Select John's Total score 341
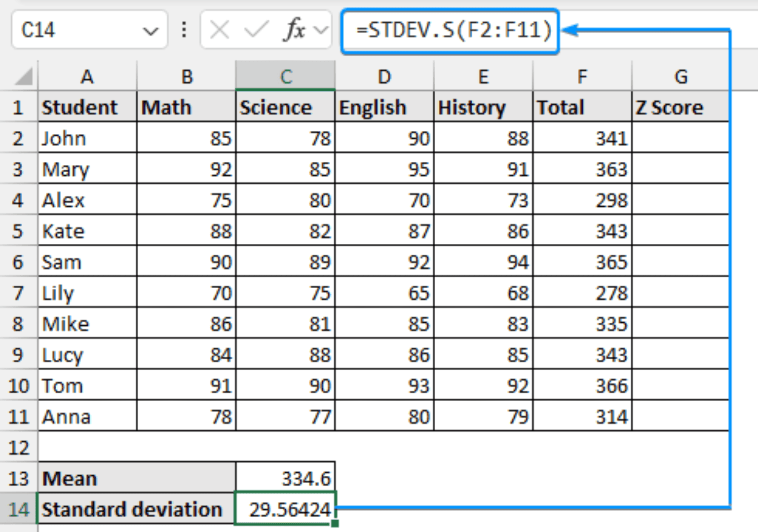This screenshot has height=532, width=758. coord(581,138)
